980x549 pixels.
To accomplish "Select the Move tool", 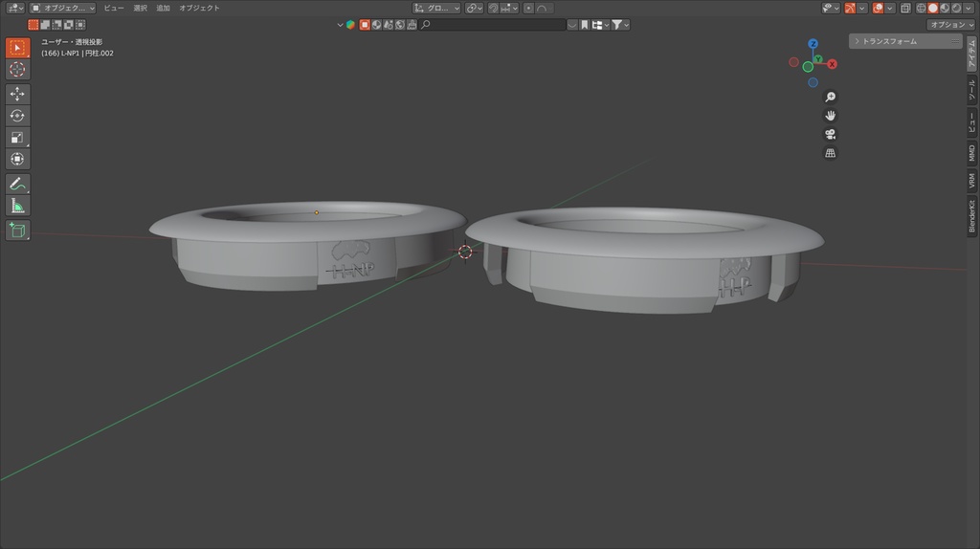I will pos(17,94).
